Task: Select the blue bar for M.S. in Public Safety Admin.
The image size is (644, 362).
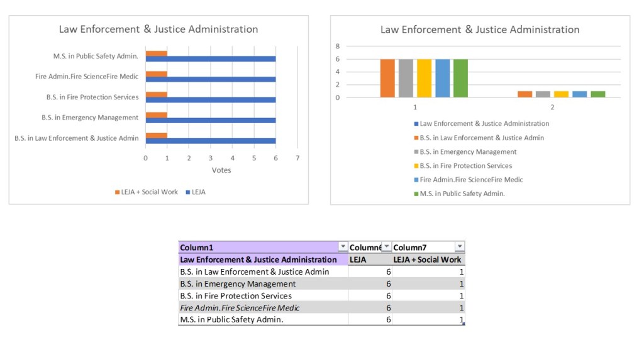Action: (x=211, y=59)
